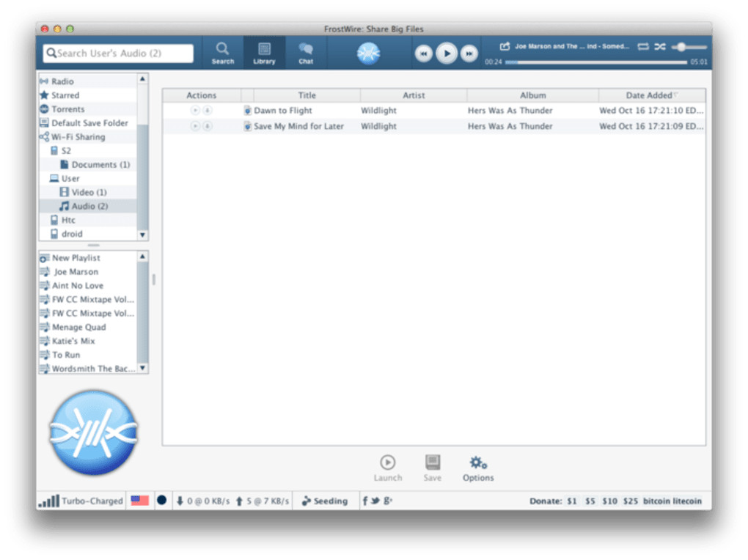Screen dimensions: 748x560
Task: Play Dawn to Flight via action icon
Action: pyautogui.click(x=195, y=110)
